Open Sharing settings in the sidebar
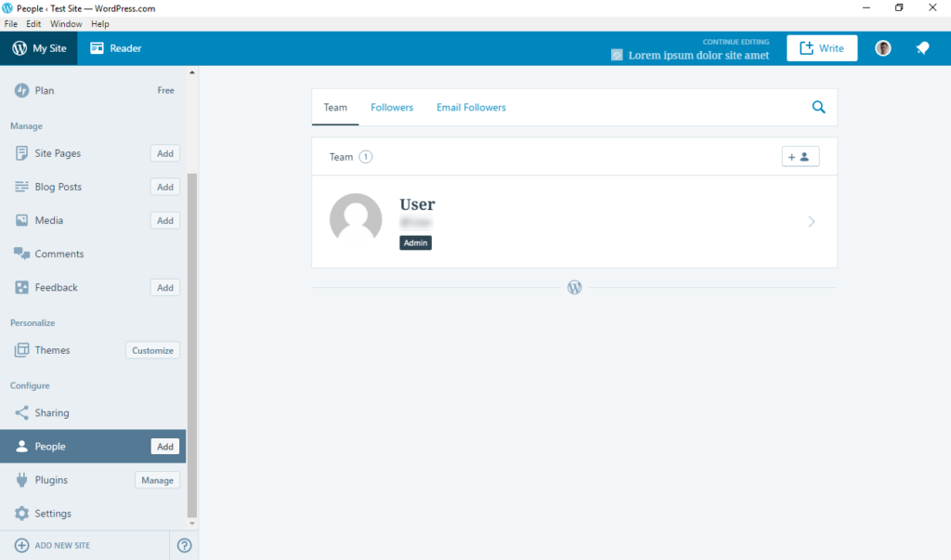This screenshot has height=560, width=951. tap(55, 412)
